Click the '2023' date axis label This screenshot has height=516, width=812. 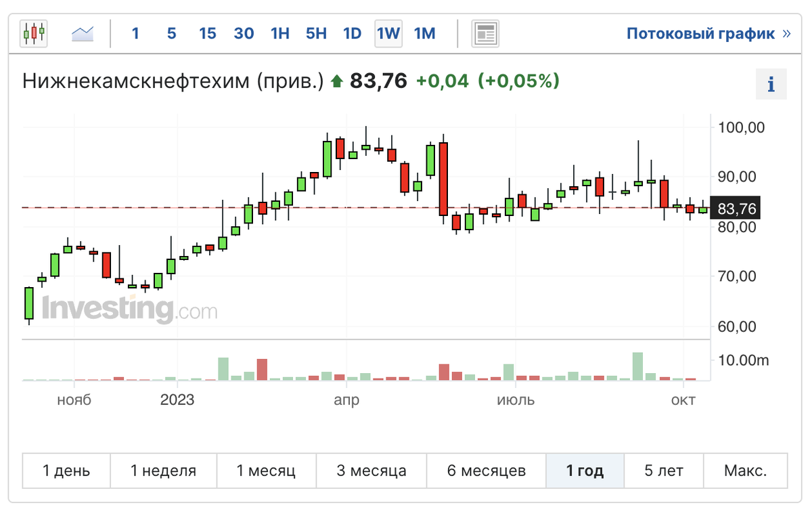(x=177, y=400)
